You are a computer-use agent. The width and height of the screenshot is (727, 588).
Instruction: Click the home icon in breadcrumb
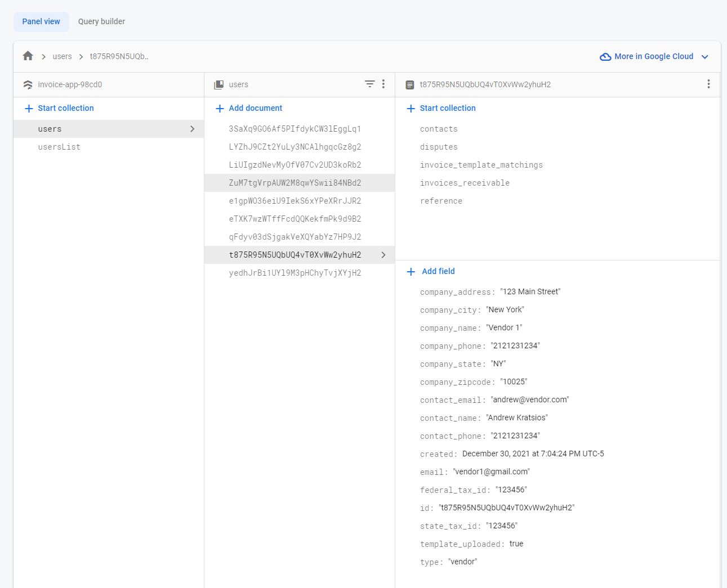tap(28, 56)
